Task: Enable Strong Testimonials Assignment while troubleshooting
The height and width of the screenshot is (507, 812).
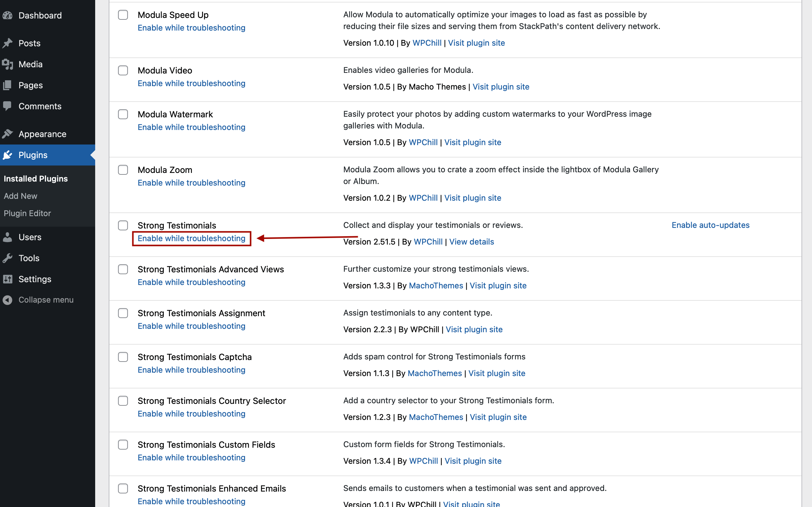Action: (x=191, y=326)
